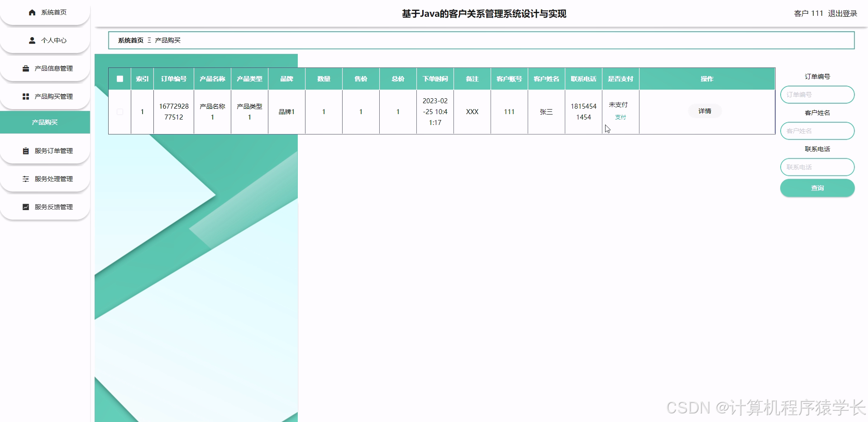This screenshot has width=868, height=422.
Task: Click 退出登录 at top right
Action: (x=843, y=13)
